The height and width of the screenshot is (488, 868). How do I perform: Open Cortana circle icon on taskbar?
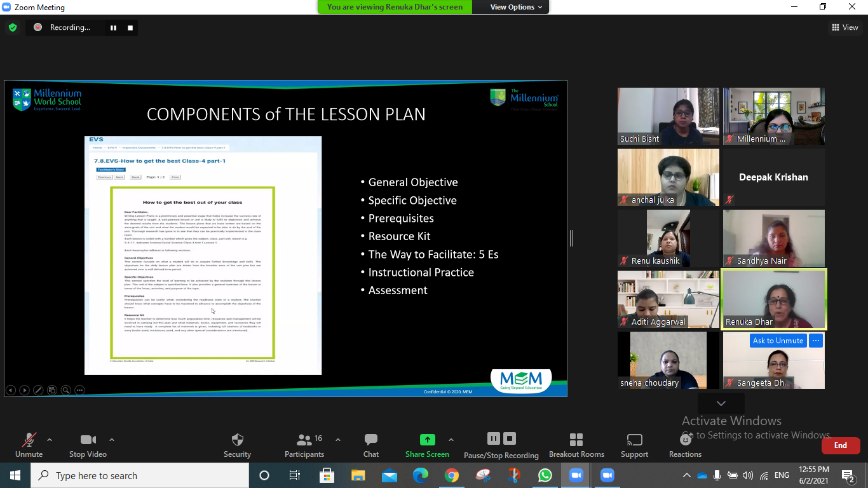(x=264, y=475)
